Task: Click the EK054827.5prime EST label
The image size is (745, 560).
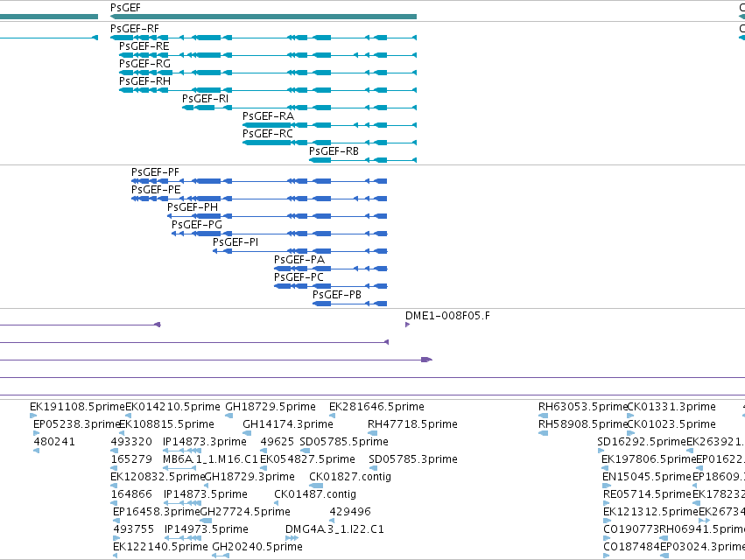Action: pyautogui.click(x=307, y=459)
